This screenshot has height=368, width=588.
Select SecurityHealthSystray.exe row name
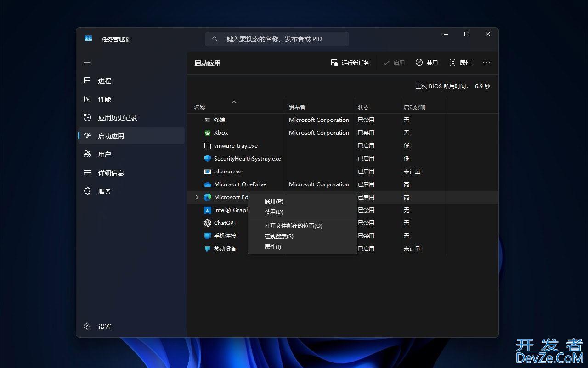(248, 158)
